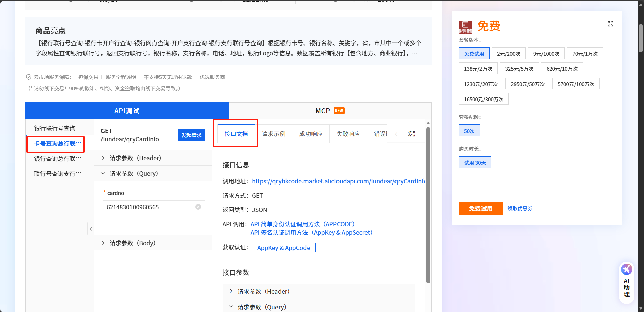This screenshot has height=312, width=644.
Task: Select the 2元/200次 pricing option
Action: (508, 53)
